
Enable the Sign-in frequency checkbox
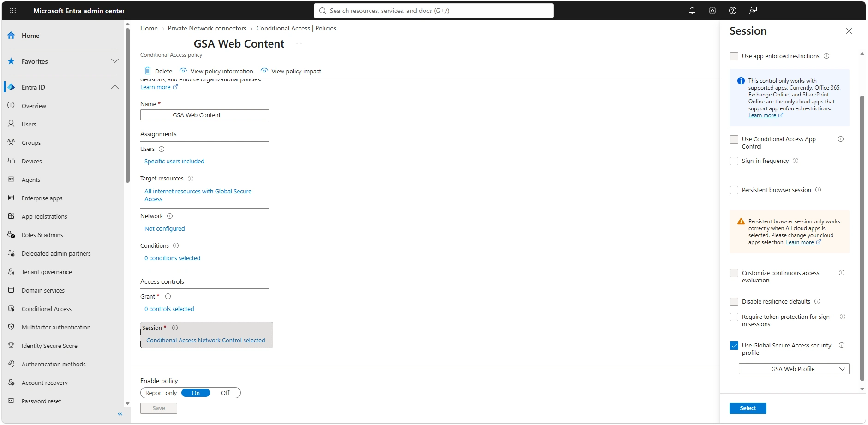click(734, 161)
